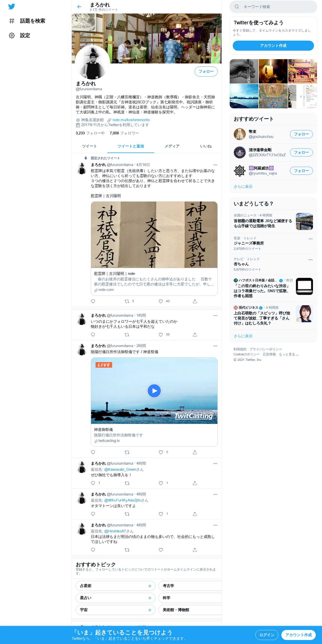Open more menu on 2時間 twitcasting tweet
The width and height of the screenshot is (322, 644).
click(215, 346)
